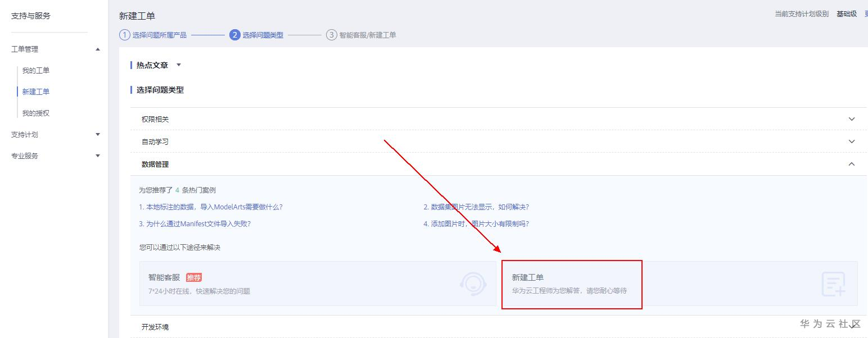Click the document-plus icon on 新建工单 card
This screenshot has height=338, width=868.
833,284
